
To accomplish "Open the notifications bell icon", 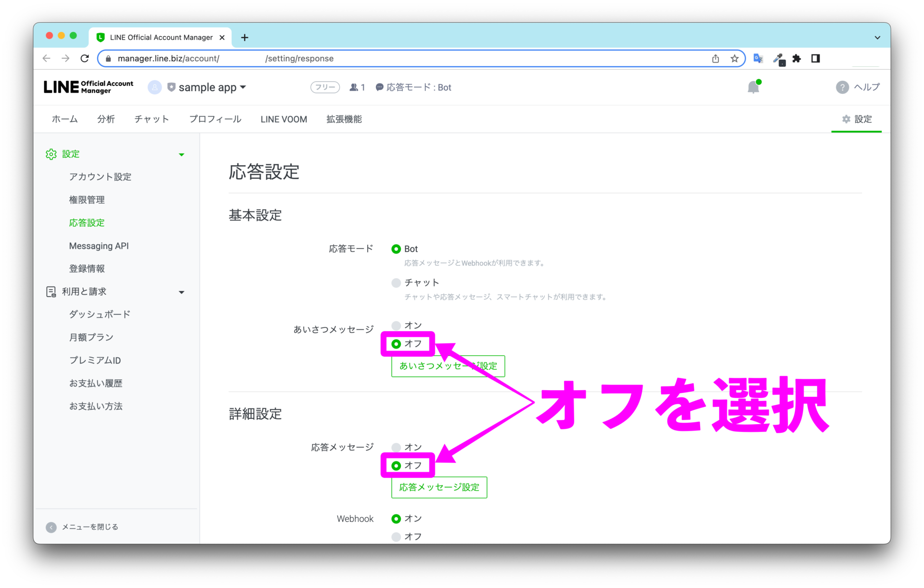I will pyautogui.click(x=754, y=87).
